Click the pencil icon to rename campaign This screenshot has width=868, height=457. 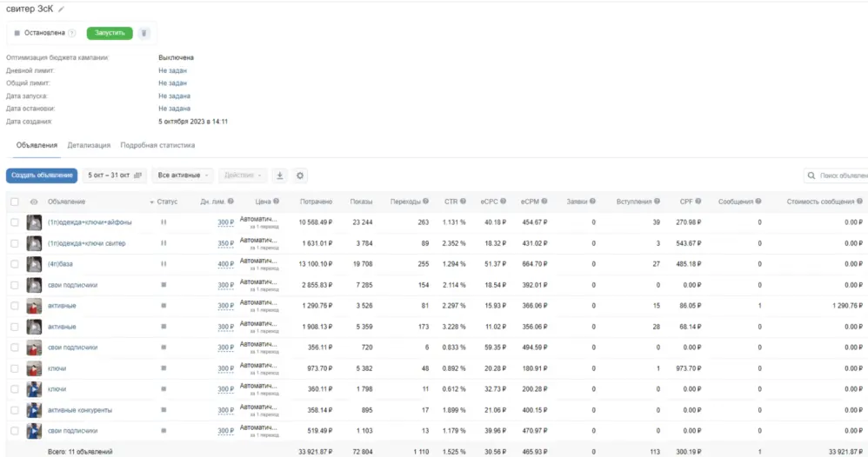tap(62, 9)
